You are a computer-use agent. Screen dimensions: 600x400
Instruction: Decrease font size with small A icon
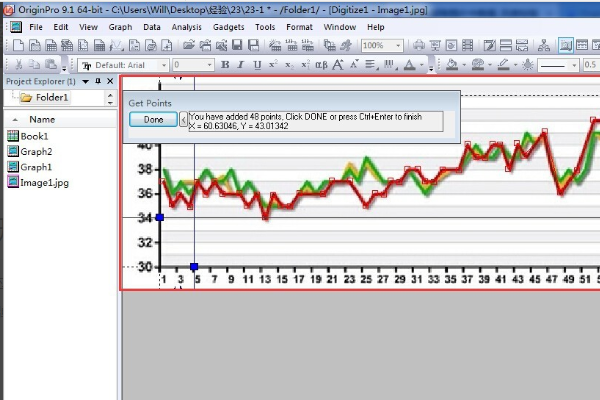354,64
